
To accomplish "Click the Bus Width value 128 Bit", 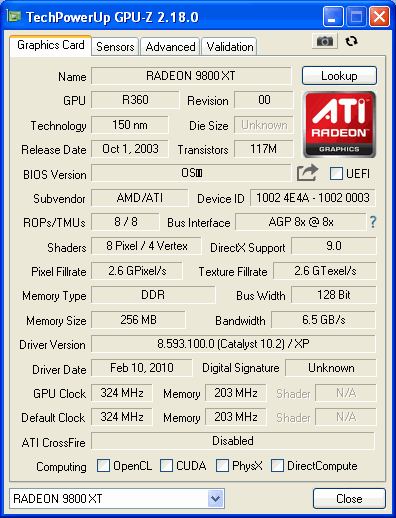I will (x=334, y=295).
